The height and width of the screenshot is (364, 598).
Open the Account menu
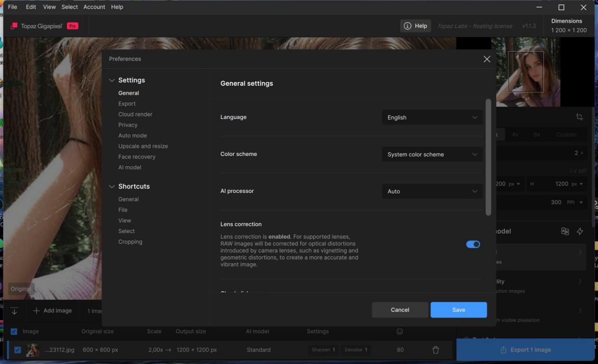[x=94, y=7]
